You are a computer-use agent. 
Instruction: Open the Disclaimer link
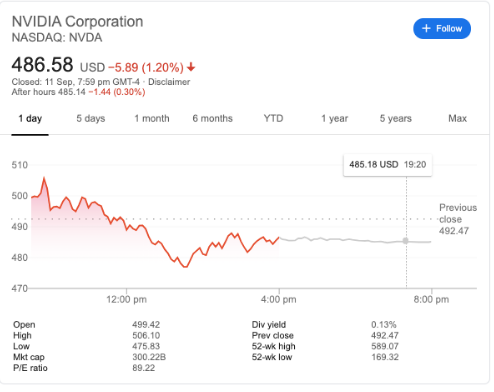coord(169,82)
